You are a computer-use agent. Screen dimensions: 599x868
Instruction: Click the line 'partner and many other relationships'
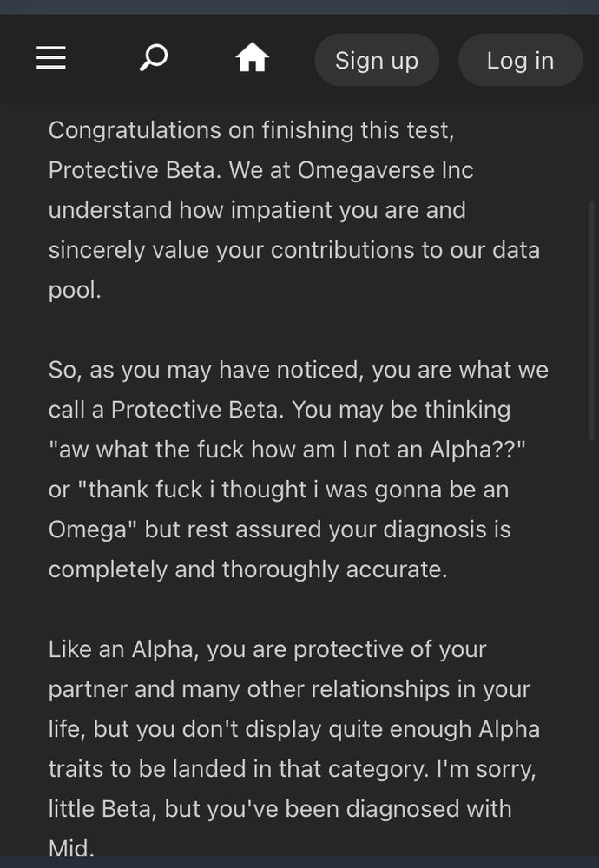pos(290,688)
